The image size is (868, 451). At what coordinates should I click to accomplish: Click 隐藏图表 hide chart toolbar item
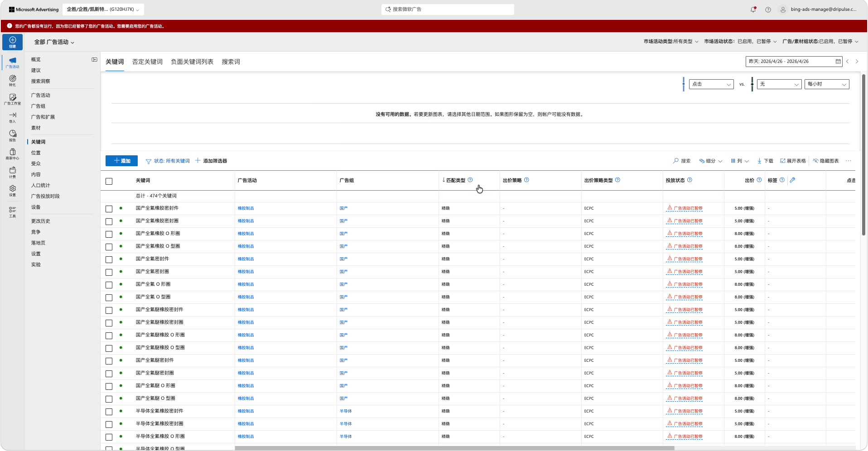pyautogui.click(x=826, y=161)
